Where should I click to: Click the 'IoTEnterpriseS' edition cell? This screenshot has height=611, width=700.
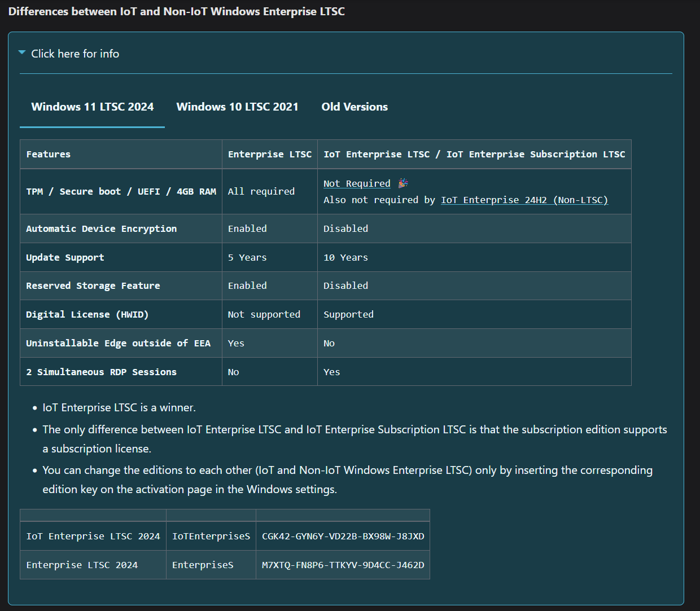click(211, 536)
